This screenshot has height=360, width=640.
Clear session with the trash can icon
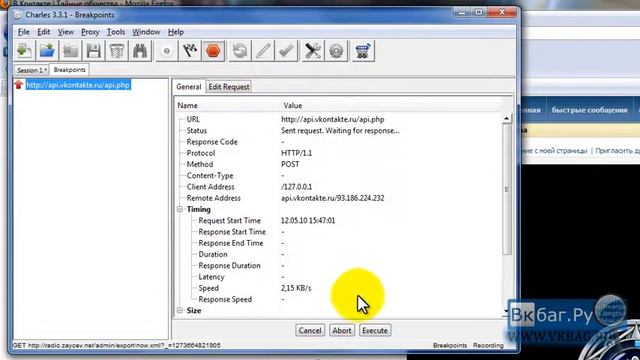pyautogui.click(x=117, y=51)
